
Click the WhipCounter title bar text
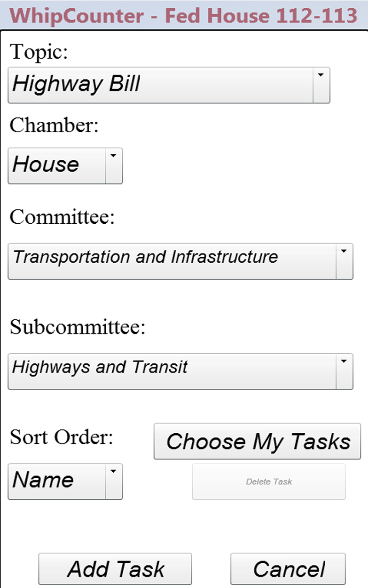click(x=184, y=15)
